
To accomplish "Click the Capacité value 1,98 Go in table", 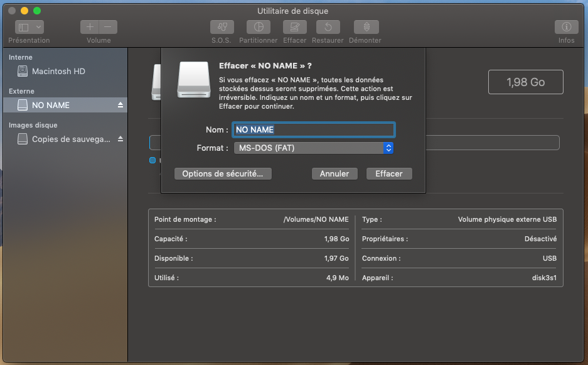I will coord(337,239).
